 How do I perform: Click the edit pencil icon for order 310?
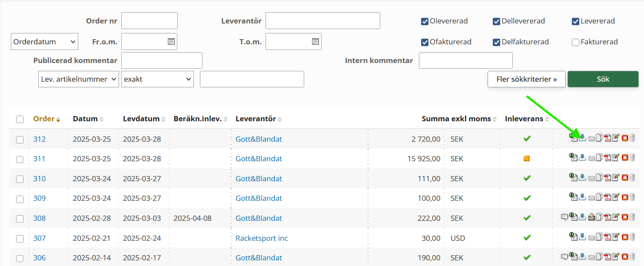[615, 178]
